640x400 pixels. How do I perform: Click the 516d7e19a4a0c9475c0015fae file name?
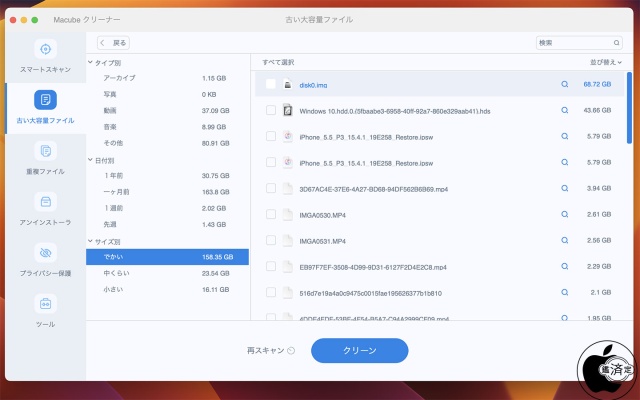pos(370,293)
